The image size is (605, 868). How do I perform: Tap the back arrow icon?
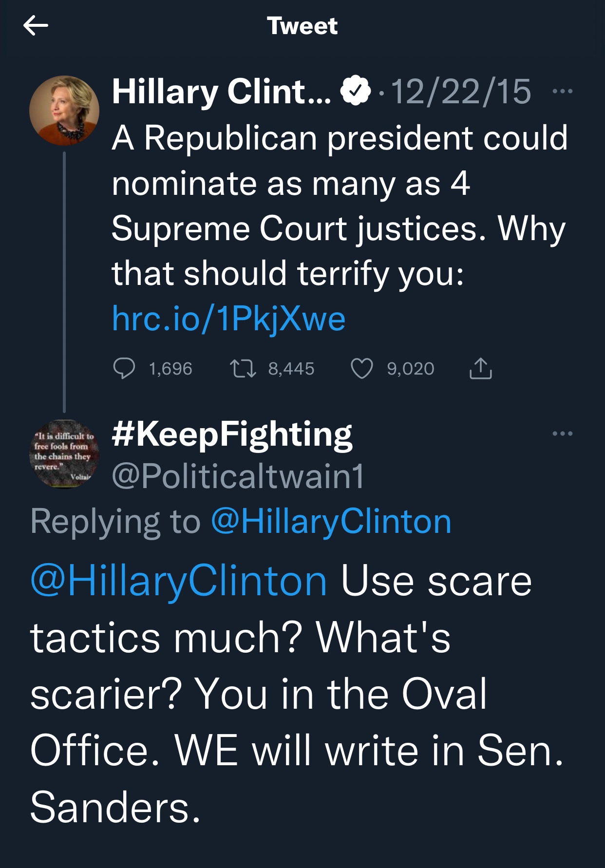pos(36,26)
